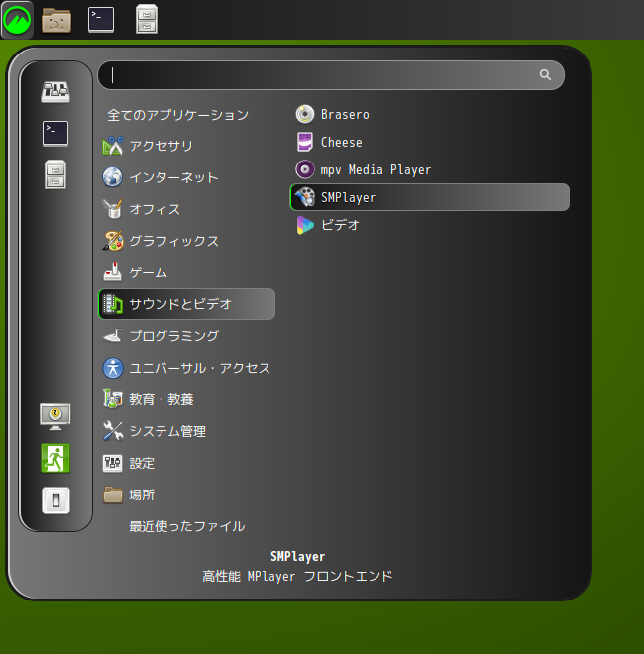Open file cabinet icon in menu sidebar
This screenshot has height=654, width=644.
55,174
